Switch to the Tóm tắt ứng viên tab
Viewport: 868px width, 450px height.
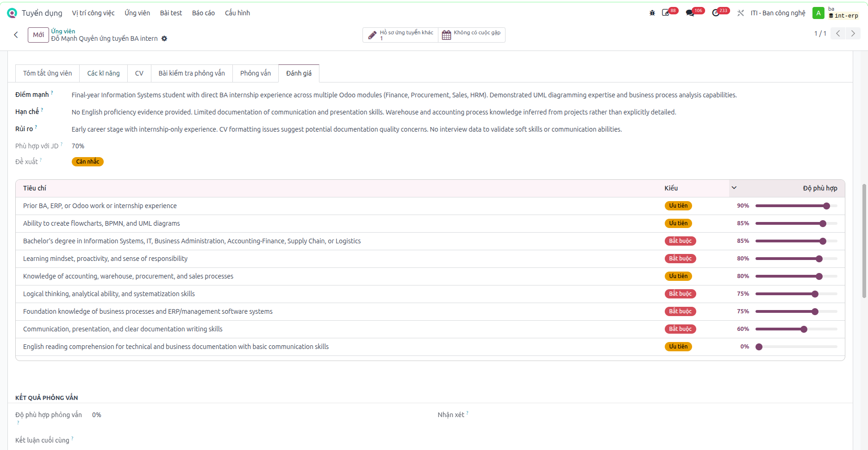pos(48,73)
